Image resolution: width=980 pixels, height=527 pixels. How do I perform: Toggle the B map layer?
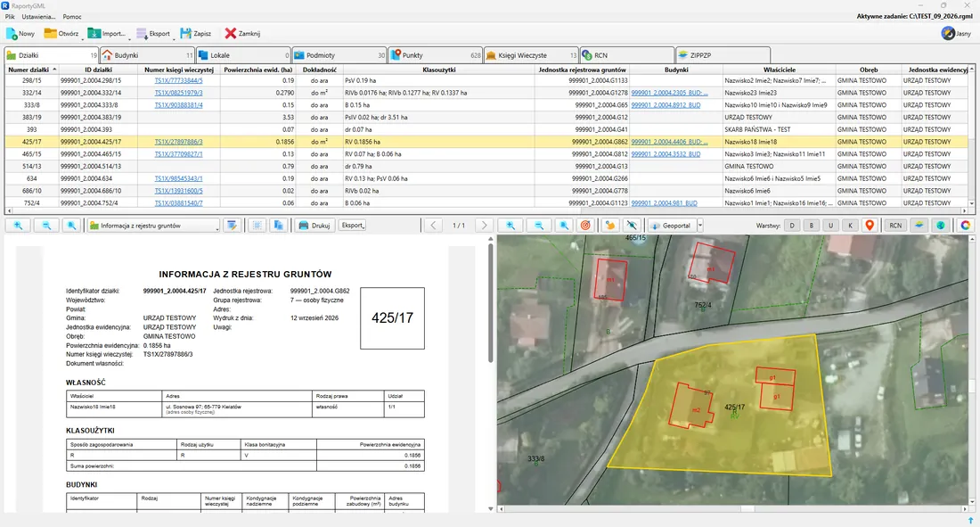click(812, 226)
